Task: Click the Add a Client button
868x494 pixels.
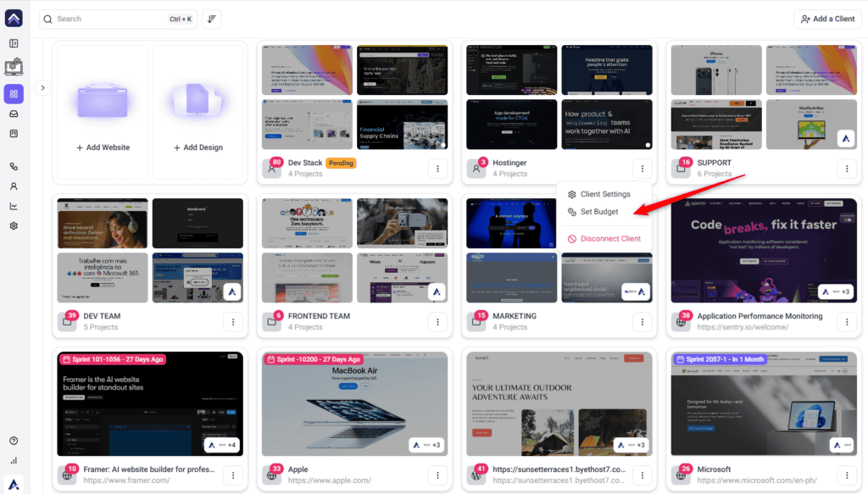Action: (827, 19)
